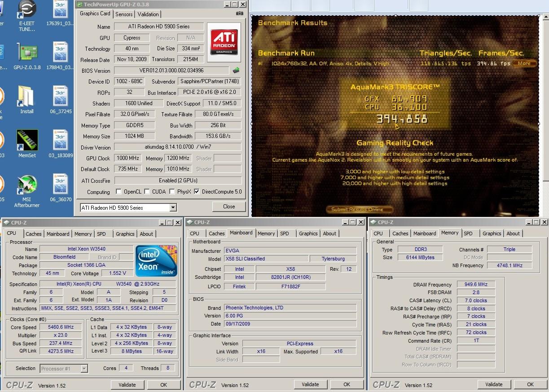Open SPD tab in the CPU window

tap(101, 234)
